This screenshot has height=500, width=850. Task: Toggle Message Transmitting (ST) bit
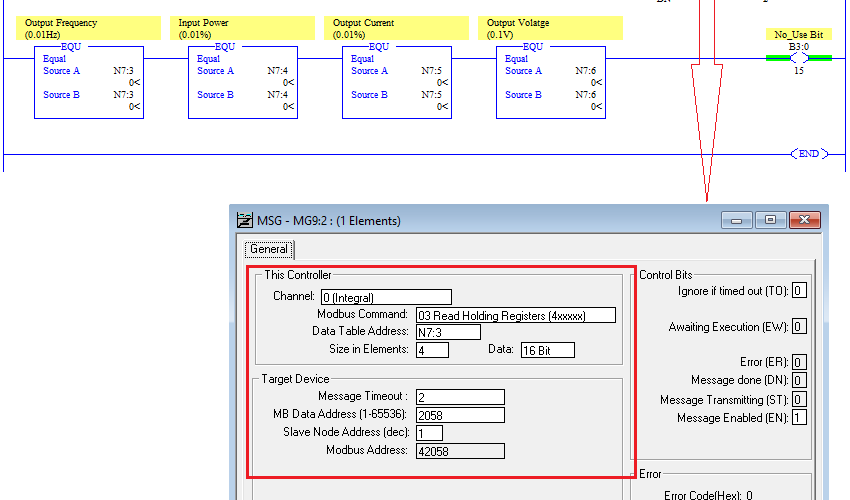[799, 400]
